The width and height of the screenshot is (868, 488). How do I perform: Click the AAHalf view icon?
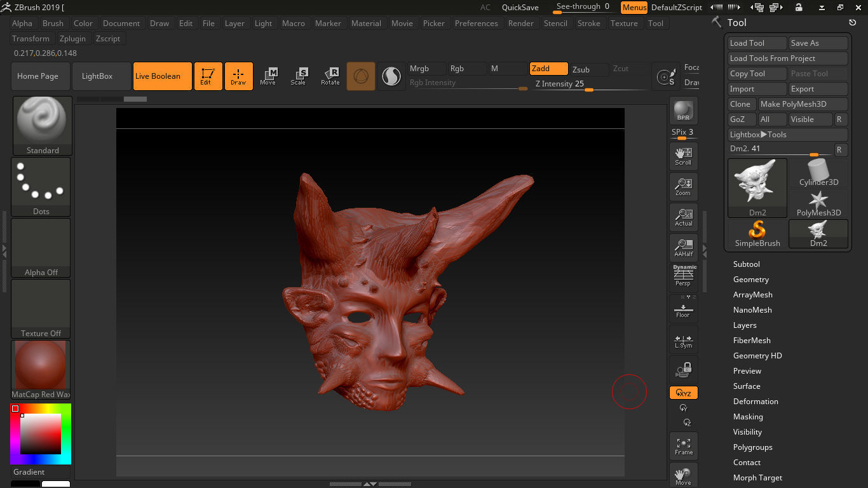683,247
